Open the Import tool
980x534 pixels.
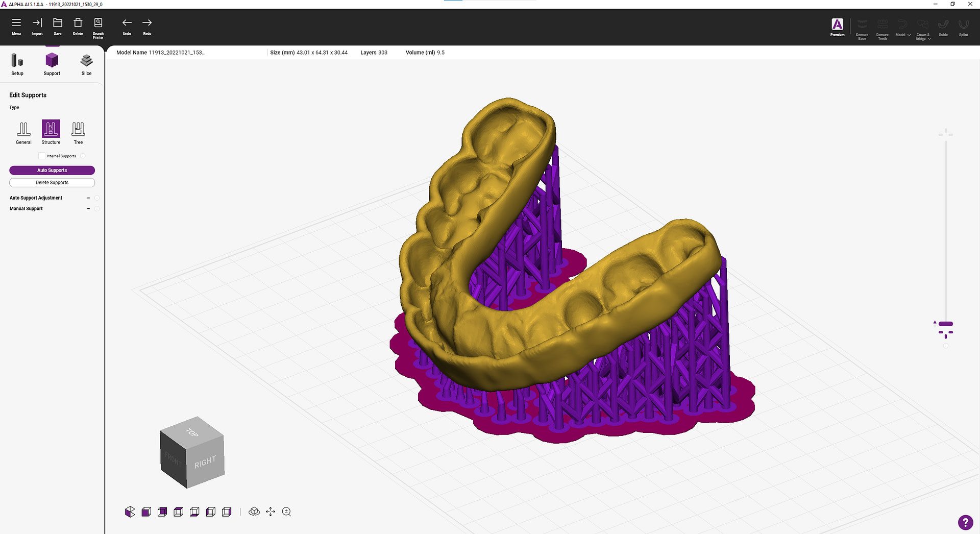(x=37, y=25)
